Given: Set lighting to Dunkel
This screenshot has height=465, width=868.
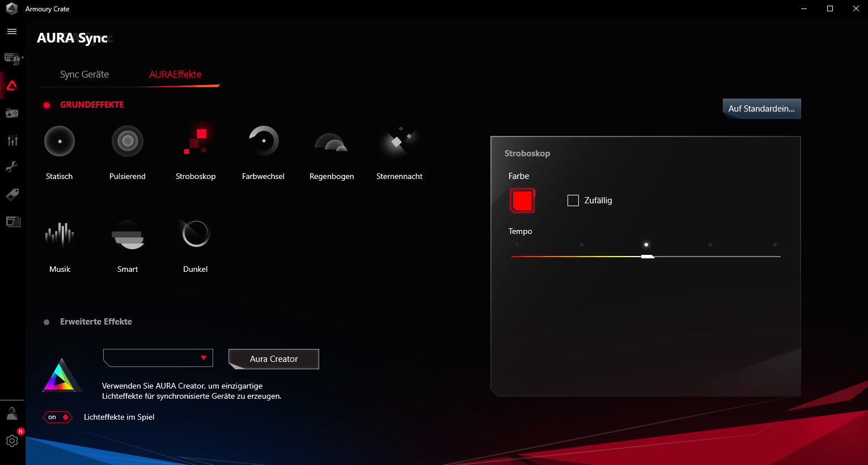Looking at the screenshot, I should point(196,233).
